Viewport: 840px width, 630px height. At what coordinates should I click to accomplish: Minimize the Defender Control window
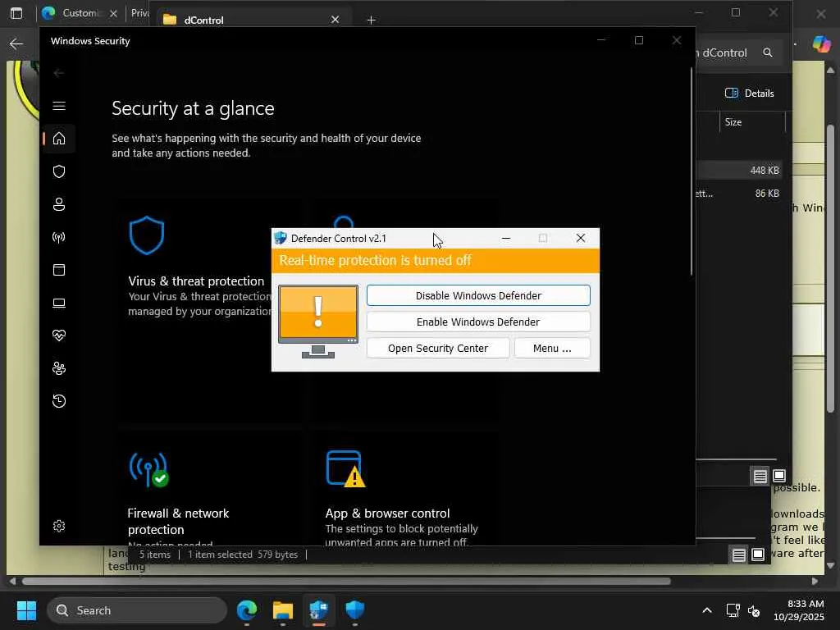[505, 239]
